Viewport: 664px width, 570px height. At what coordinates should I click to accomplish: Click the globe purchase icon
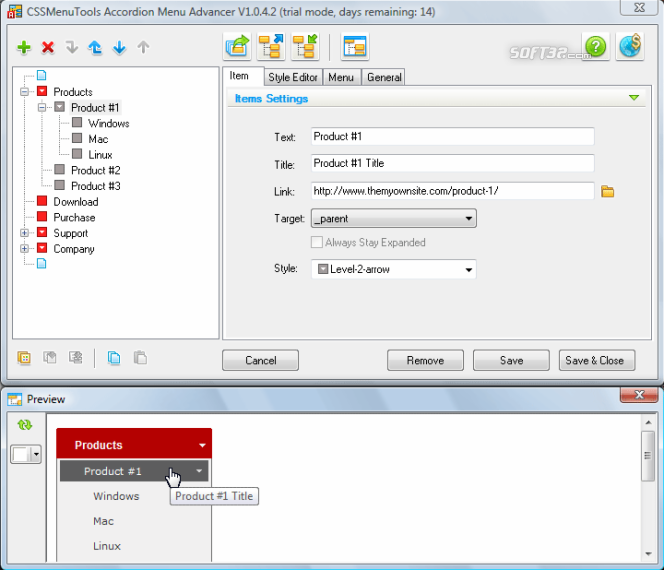pos(630,46)
